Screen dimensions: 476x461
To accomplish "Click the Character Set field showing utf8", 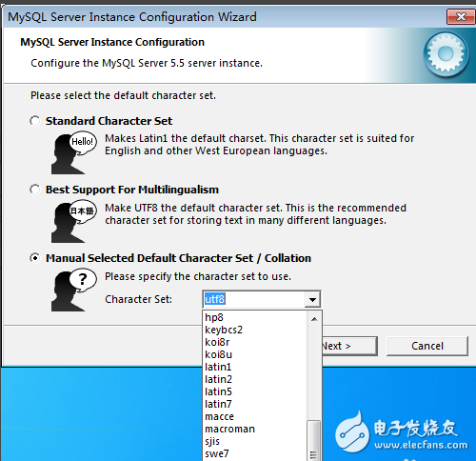I will click(254, 299).
